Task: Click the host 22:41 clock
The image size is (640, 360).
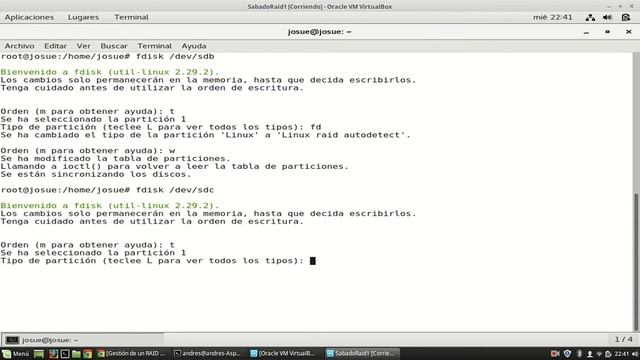Action: coord(622,353)
